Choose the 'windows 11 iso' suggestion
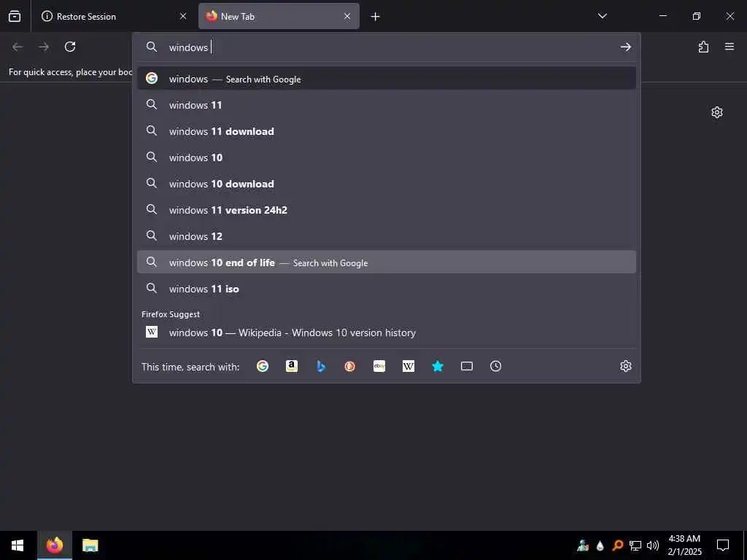This screenshot has width=747, height=560. [x=387, y=288]
